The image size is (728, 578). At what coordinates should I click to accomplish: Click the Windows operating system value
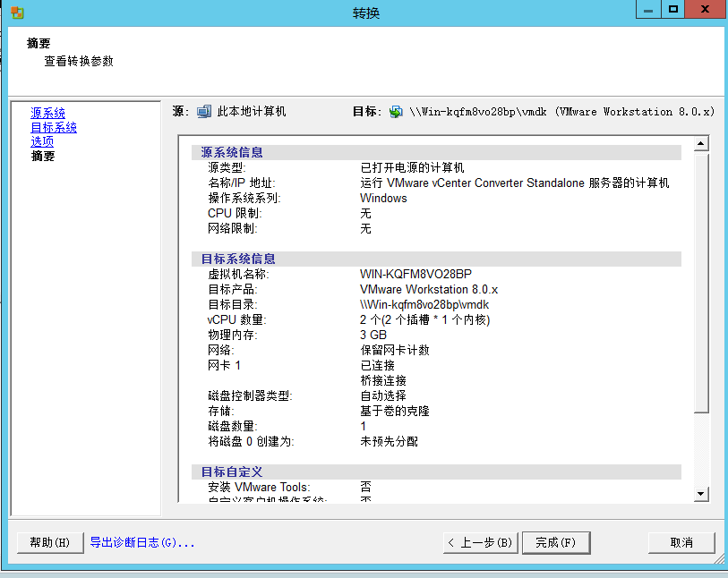pyautogui.click(x=383, y=198)
